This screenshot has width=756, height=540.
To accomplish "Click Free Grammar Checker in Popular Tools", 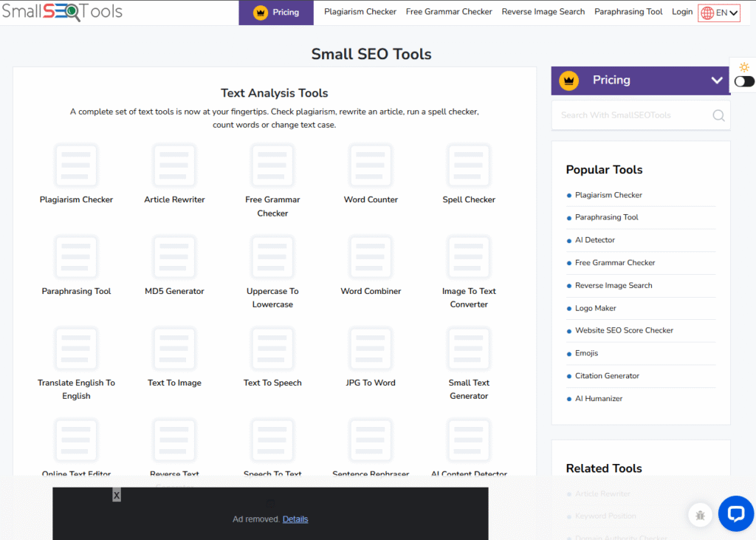I will coord(615,262).
